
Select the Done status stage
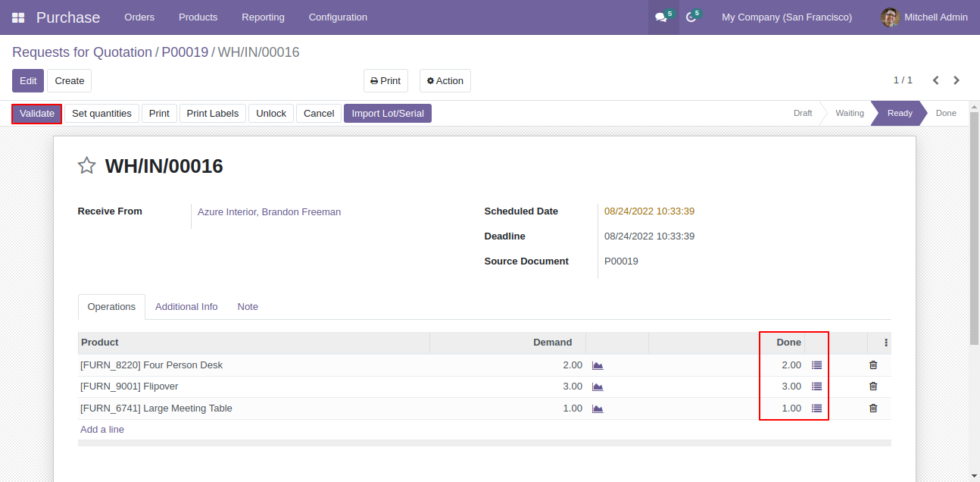tap(946, 113)
